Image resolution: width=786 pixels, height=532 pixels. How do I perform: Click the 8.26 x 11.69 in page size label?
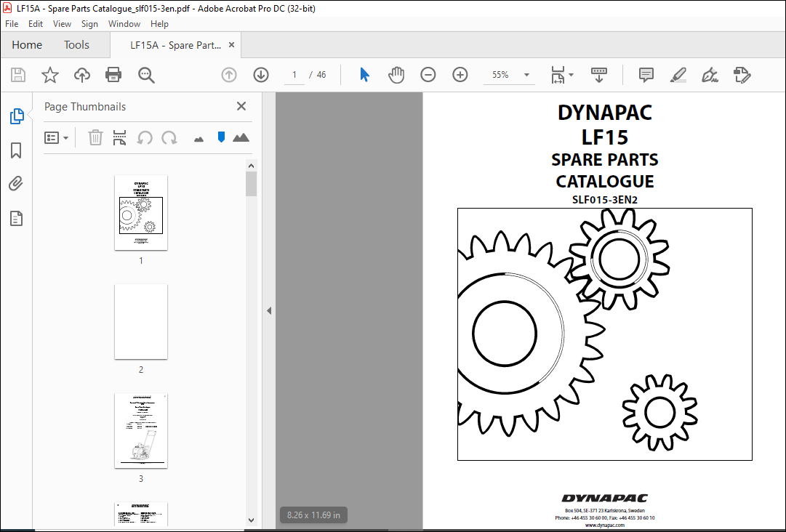click(313, 515)
